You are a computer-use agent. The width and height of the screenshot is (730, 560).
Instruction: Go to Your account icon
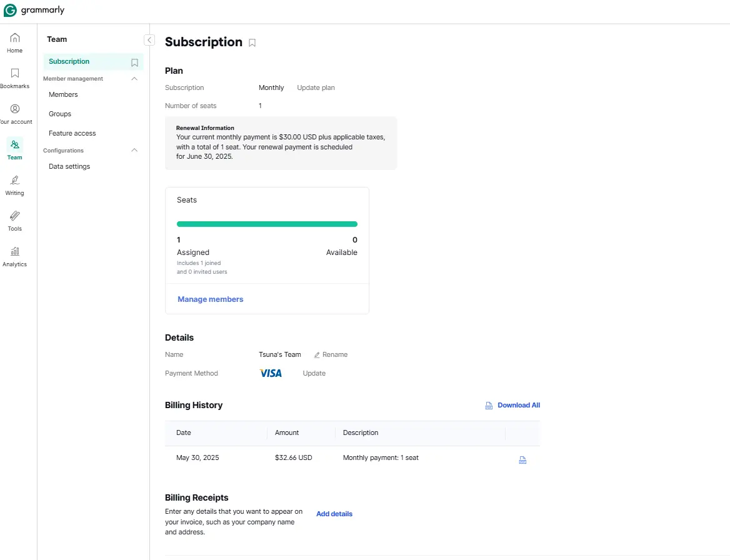point(15,114)
